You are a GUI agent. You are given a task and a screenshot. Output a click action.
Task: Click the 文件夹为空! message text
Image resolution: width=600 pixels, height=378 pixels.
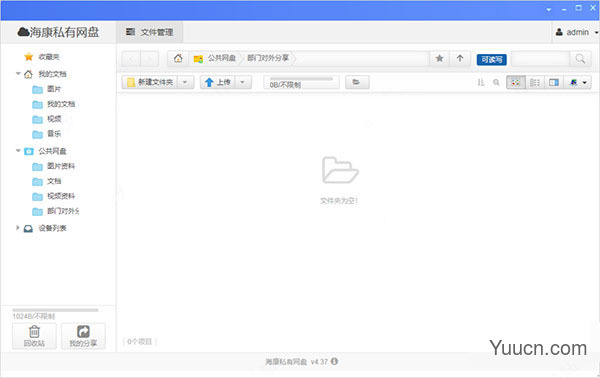[x=339, y=200]
